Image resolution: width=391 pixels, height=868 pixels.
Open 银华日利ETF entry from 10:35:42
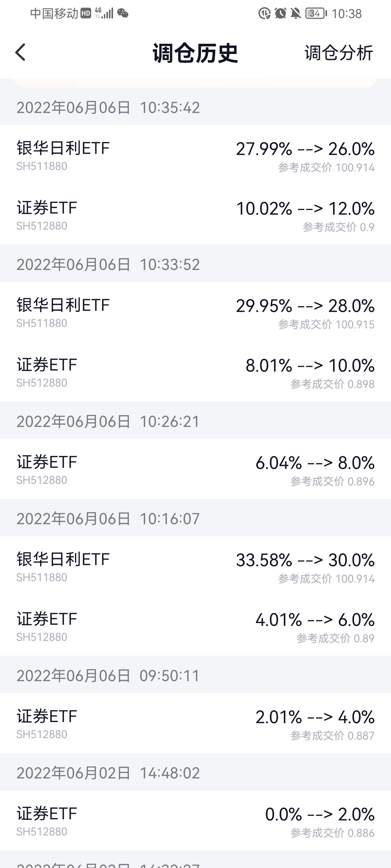pos(195,156)
